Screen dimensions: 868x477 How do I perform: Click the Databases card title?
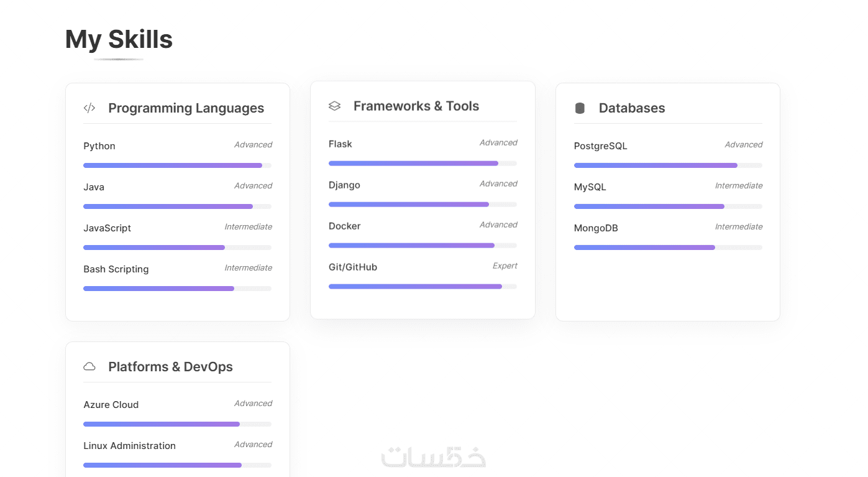pos(631,108)
